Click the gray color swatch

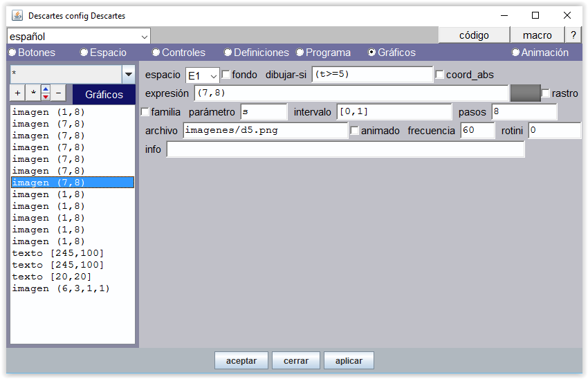pyautogui.click(x=524, y=93)
